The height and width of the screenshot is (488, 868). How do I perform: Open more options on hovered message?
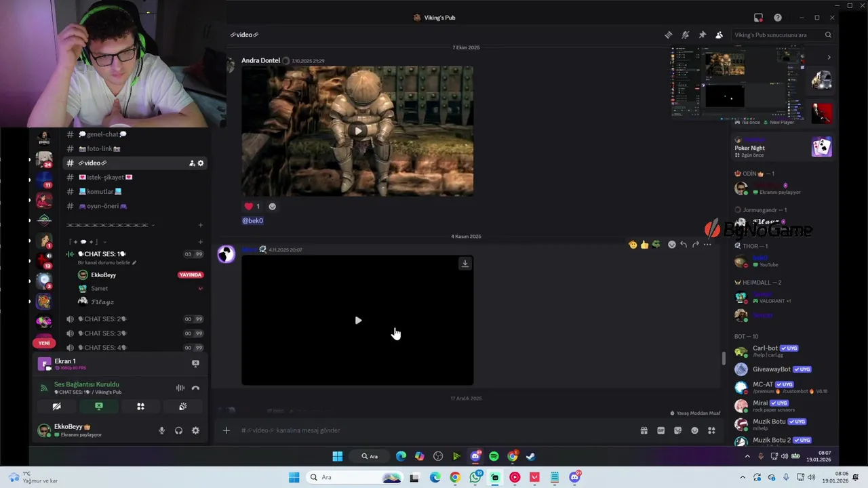coord(707,245)
